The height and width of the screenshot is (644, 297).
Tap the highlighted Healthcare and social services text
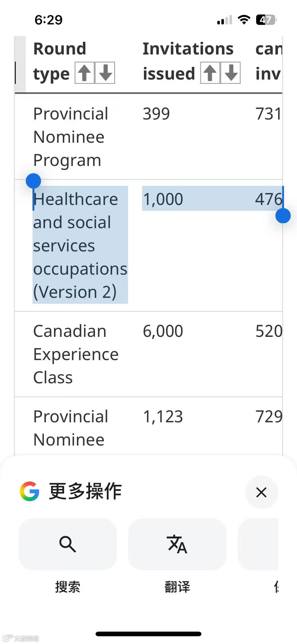[x=80, y=245]
